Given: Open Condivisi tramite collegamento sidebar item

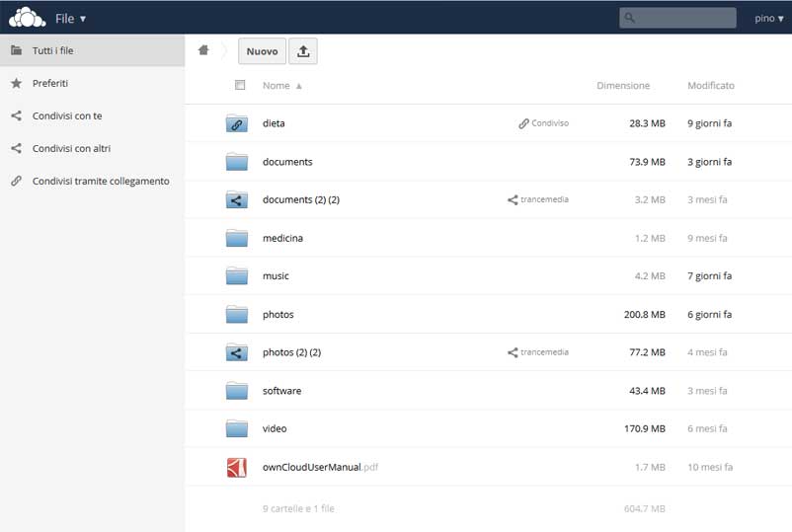Looking at the screenshot, I should (x=100, y=182).
